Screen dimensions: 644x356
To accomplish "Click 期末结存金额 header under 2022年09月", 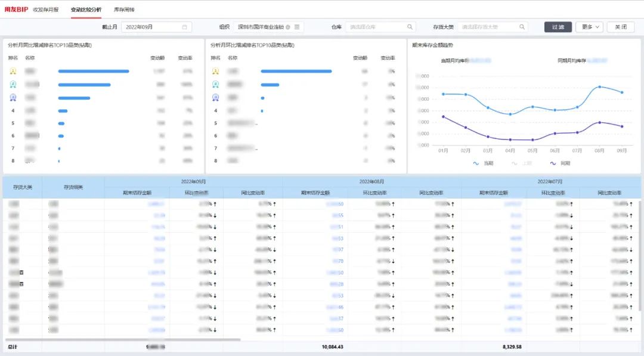I will tap(137, 193).
